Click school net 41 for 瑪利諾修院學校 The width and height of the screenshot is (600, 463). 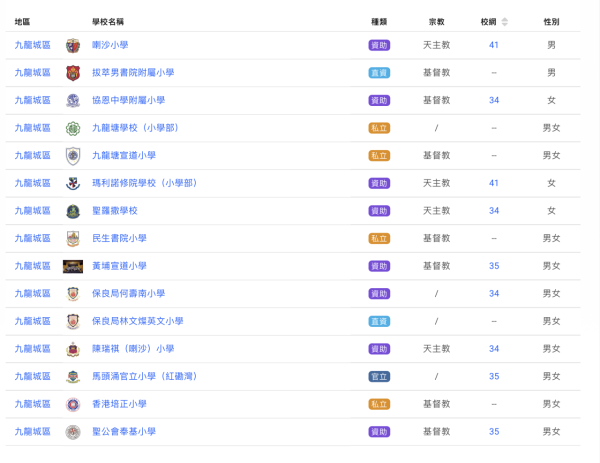pyautogui.click(x=494, y=183)
